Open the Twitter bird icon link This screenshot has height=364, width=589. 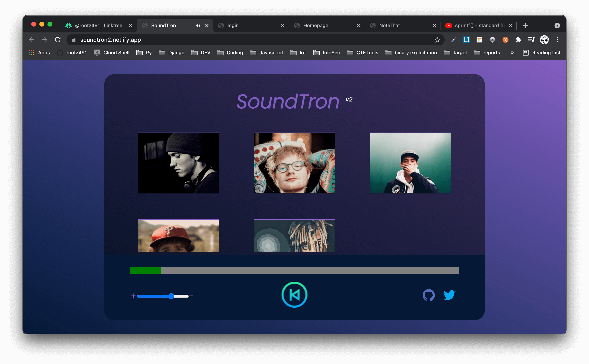pyautogui.click(x=449, y=295)
